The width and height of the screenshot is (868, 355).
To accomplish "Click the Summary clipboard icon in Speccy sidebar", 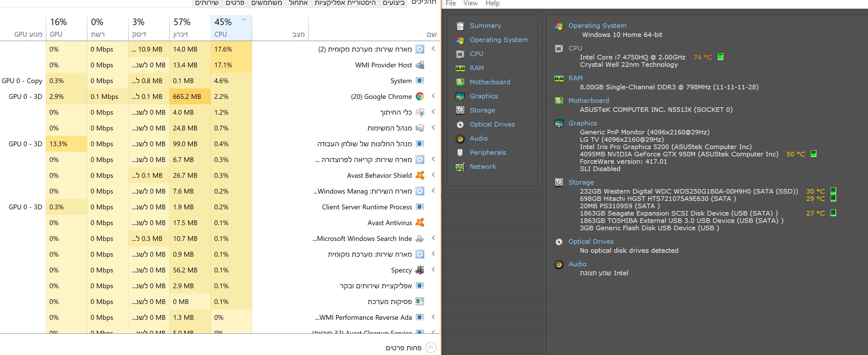I will [x=460, y=26].
